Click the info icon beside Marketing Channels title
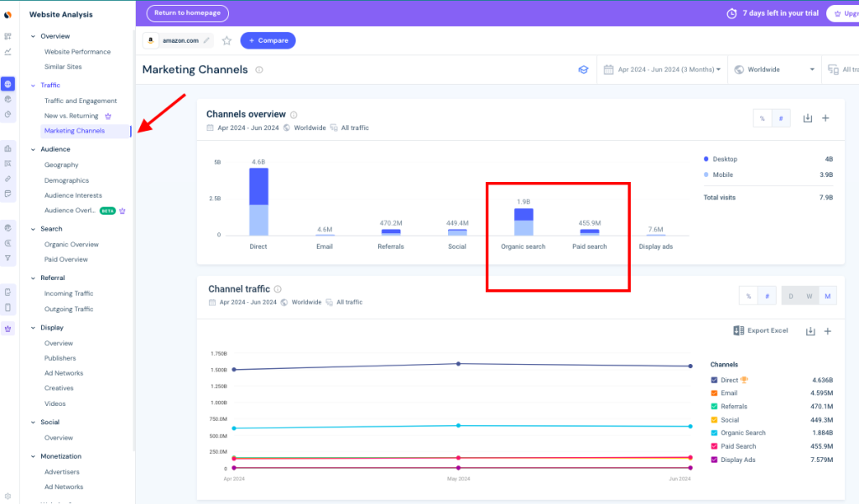Viewport: 859px width, 504px height. pos(259,70)
